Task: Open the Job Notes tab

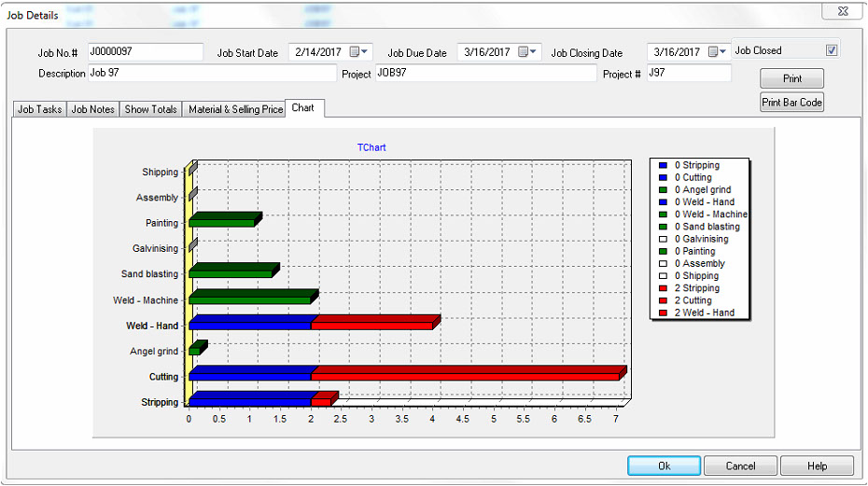Action: [x=93, y=109]
